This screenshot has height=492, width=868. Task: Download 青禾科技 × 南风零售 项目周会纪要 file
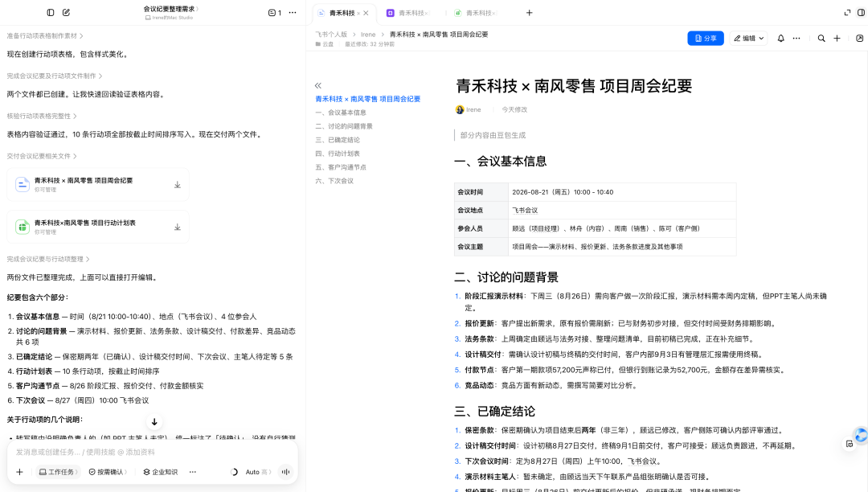pos(177,185)
